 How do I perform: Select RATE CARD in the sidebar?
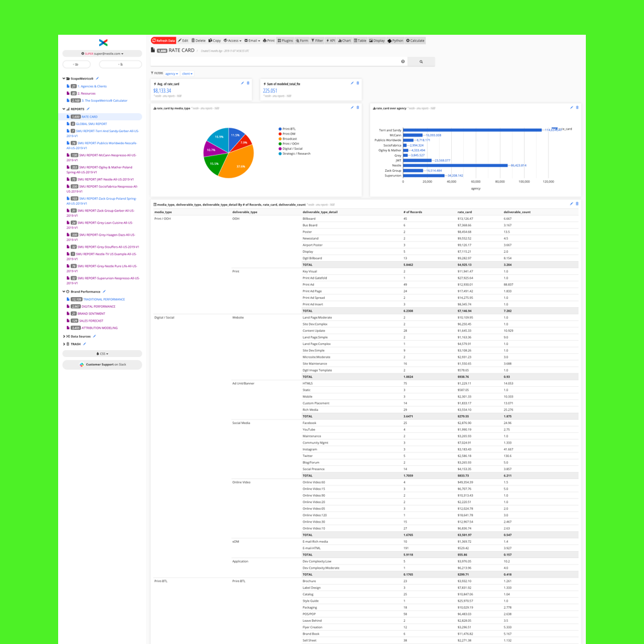102,117
